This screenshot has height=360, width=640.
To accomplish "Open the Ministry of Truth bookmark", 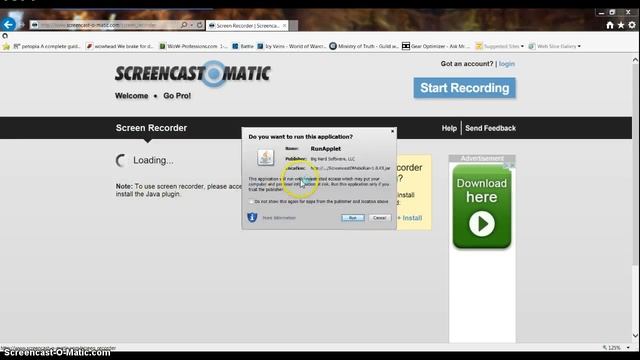I will point(364,46).
